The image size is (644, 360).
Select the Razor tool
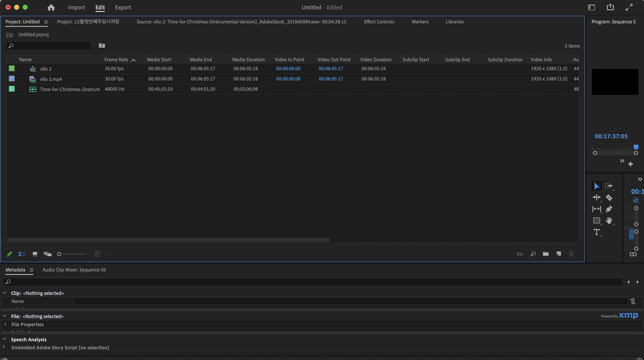(609, 197)
